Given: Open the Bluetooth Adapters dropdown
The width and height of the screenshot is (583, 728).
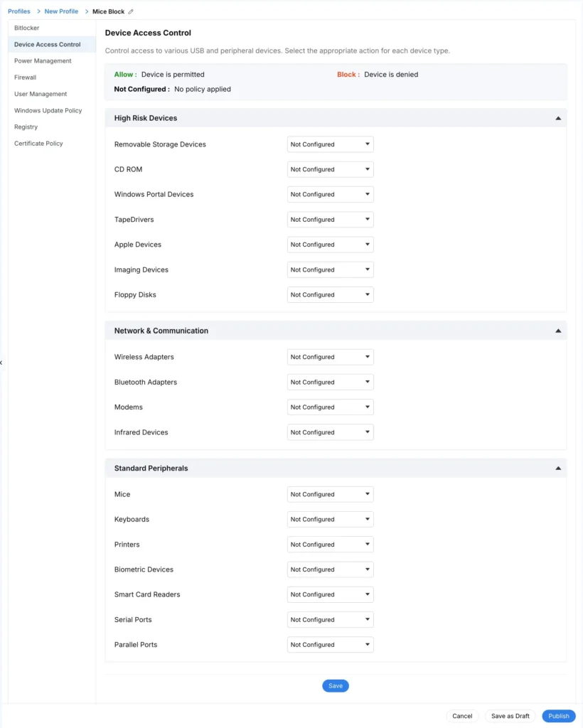Looking at the screenshot, I should pos(330,382).
